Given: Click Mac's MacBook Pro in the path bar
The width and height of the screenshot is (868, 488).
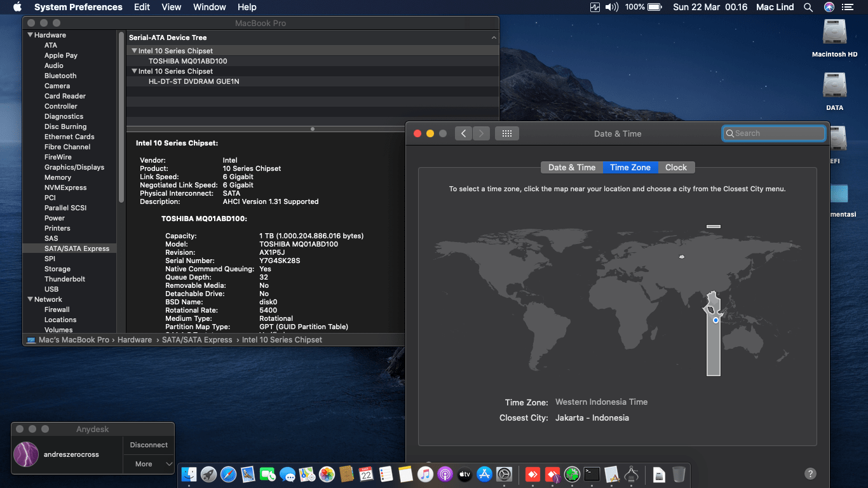Looking at the screenshot, I should [74, 340].
